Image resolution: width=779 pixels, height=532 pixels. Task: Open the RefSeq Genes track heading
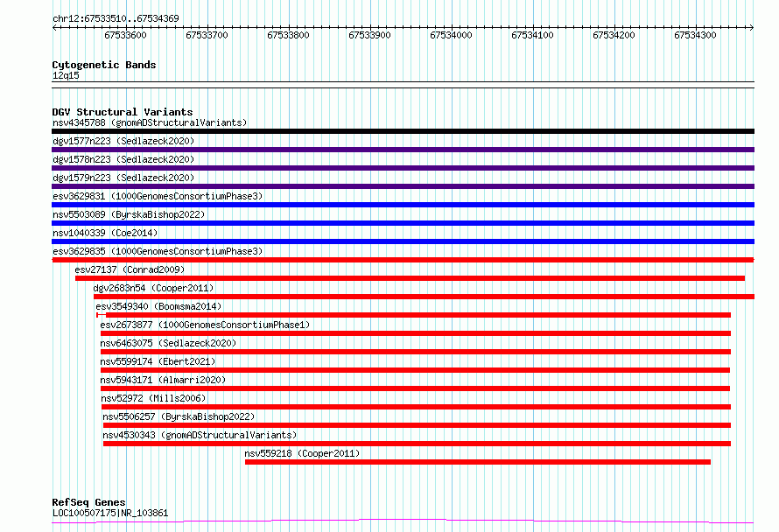click(88, 502)
